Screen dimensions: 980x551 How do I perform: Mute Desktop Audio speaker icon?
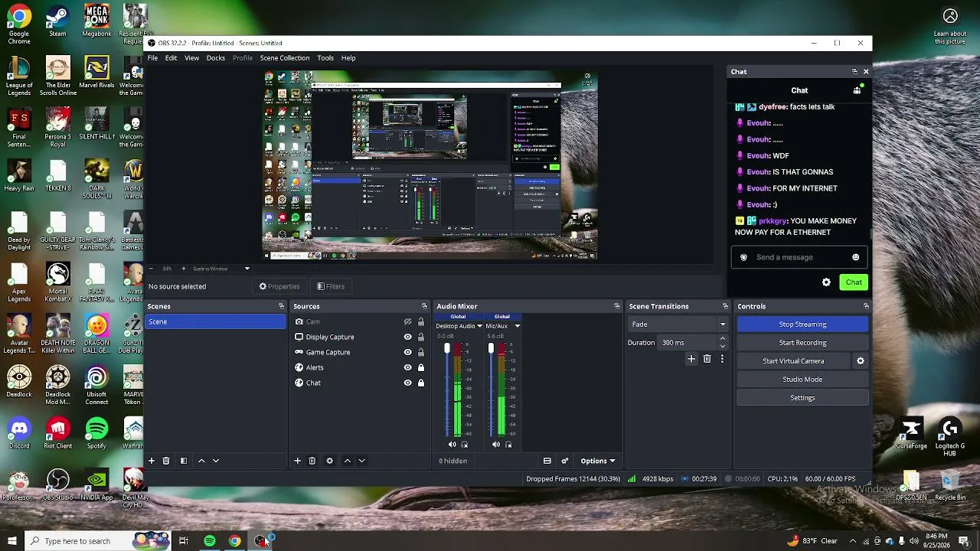(x=452, y=445)
